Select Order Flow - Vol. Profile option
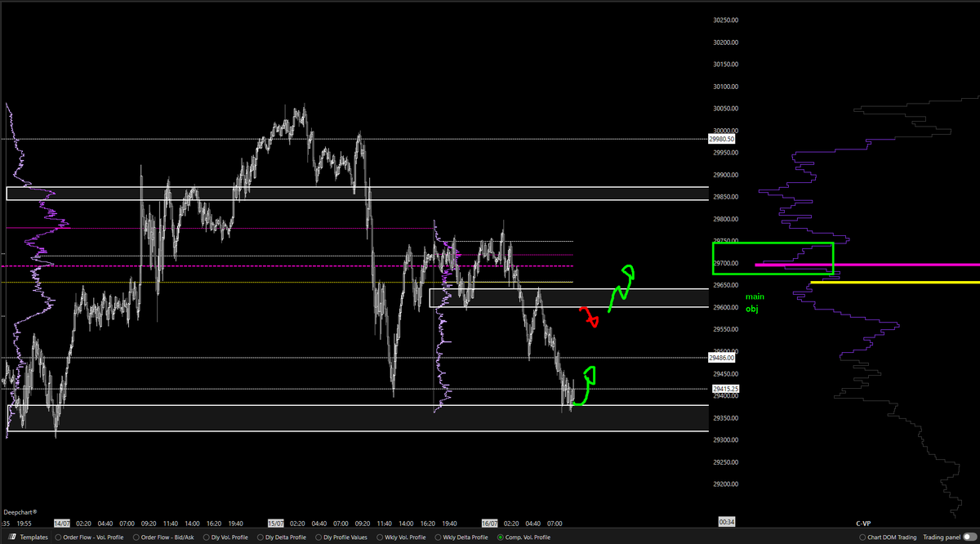 coord(89,537)
